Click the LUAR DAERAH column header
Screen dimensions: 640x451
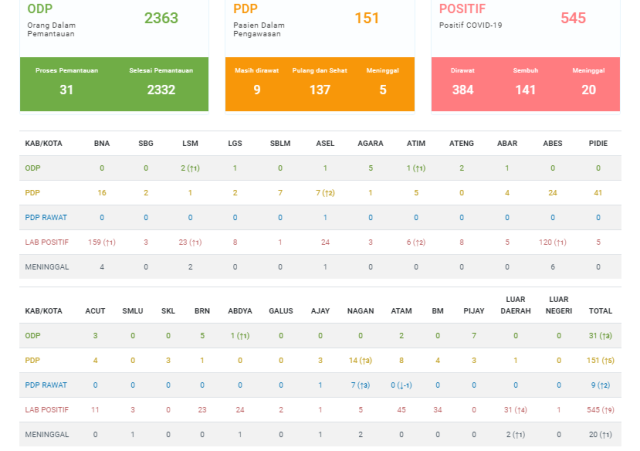[516, 305]
